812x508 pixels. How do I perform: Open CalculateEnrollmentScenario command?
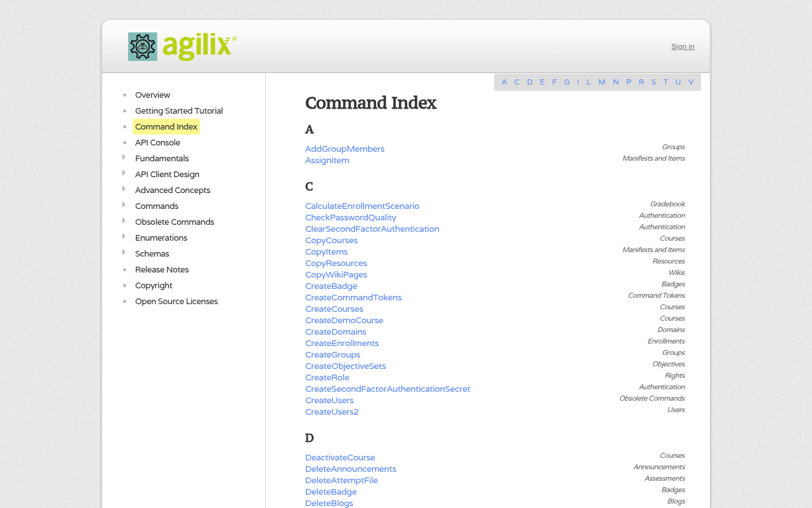(x=362, y=206)
